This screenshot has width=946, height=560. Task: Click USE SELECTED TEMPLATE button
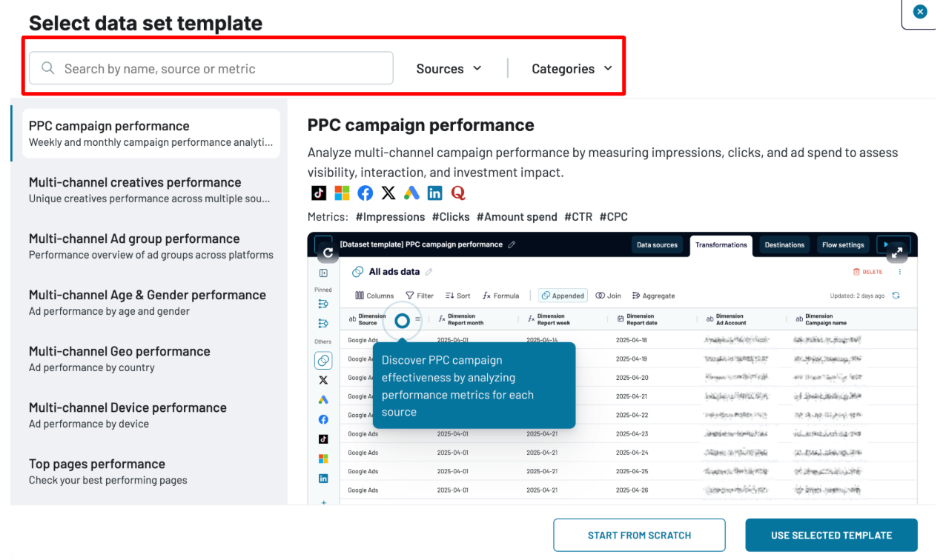(x=831, y=535)
